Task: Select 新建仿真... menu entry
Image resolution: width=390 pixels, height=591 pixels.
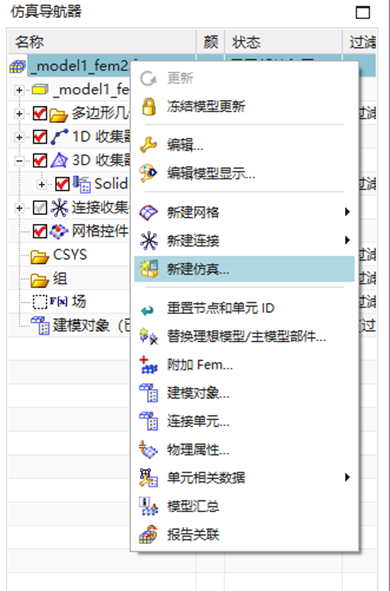Action: click(244, 269)
